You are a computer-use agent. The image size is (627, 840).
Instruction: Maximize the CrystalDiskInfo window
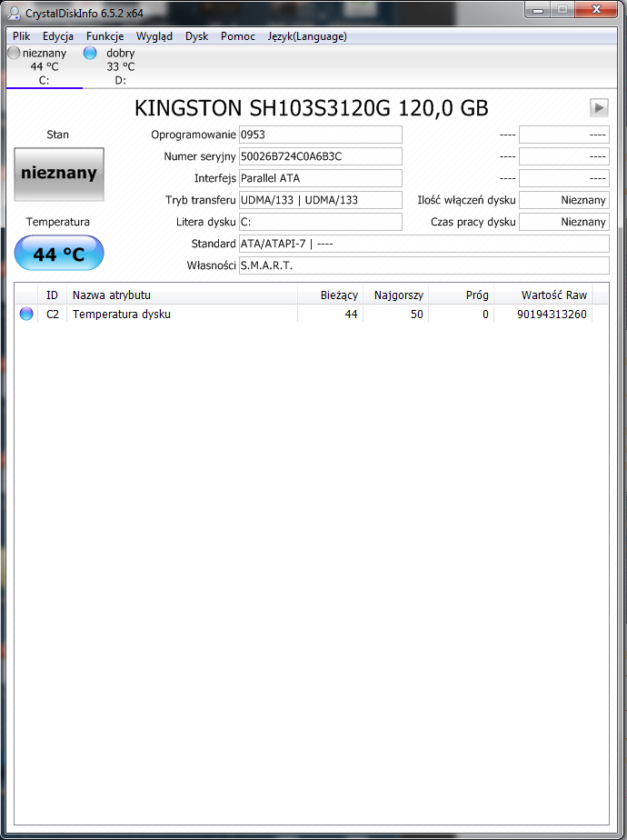tap(562, 10)
